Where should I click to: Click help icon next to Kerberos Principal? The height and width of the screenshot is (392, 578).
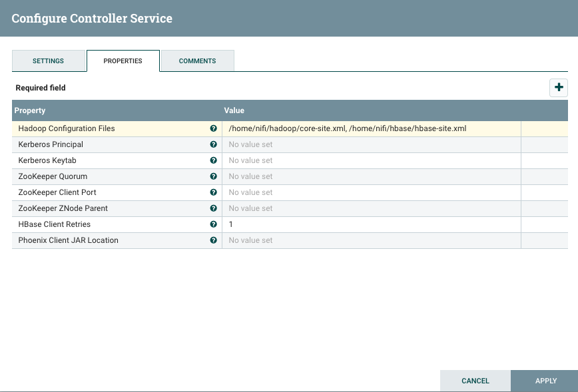tap(213, 144)
